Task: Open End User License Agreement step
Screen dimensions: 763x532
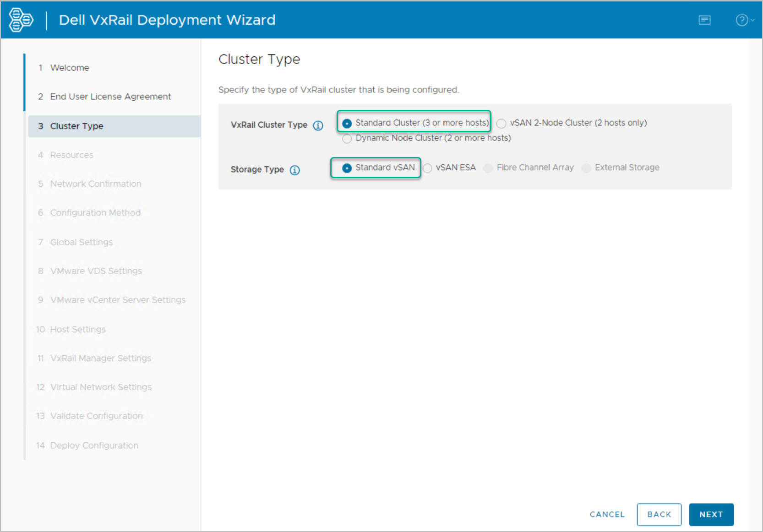Action: [x=110, y=97]
